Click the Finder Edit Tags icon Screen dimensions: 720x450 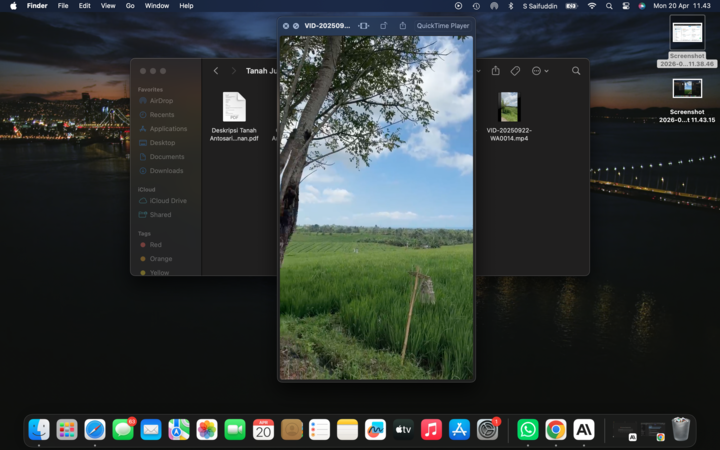(515, 71)
